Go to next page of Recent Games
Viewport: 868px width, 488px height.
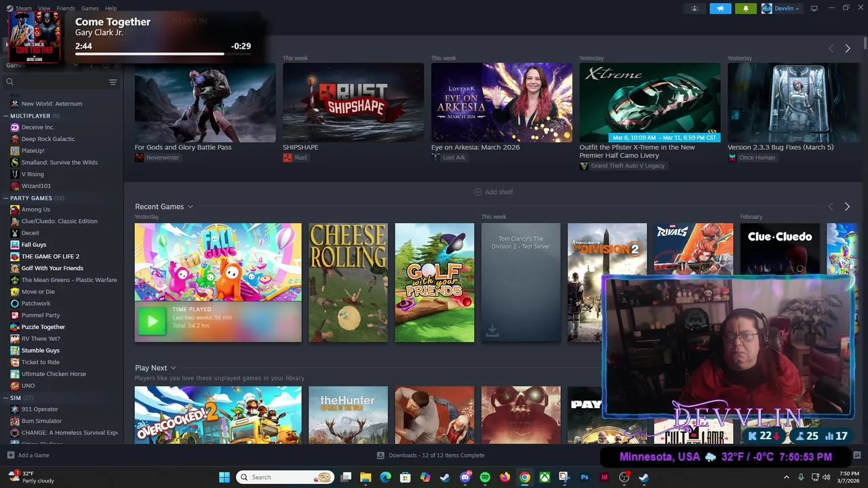click(847, 207)
